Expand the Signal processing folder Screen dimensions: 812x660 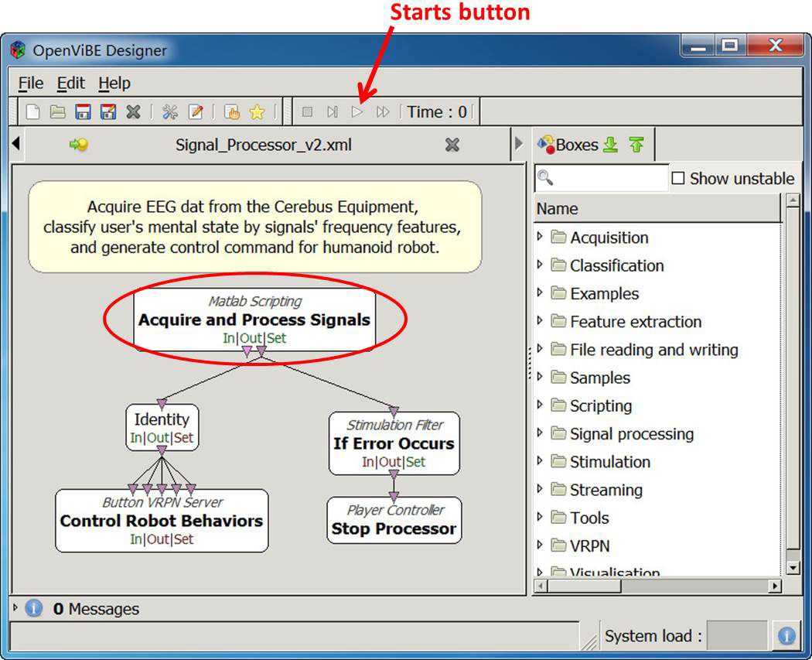point(540,433)
